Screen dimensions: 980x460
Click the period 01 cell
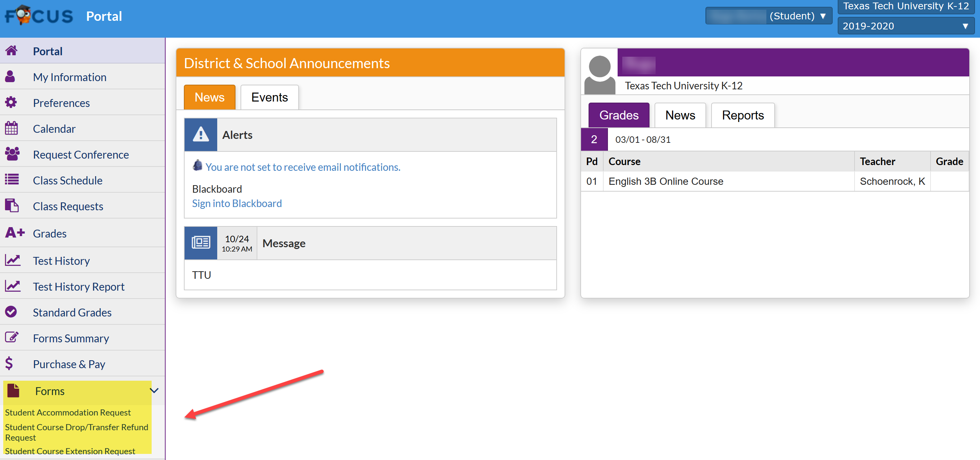pyautogui.click(x=591, y=181)
